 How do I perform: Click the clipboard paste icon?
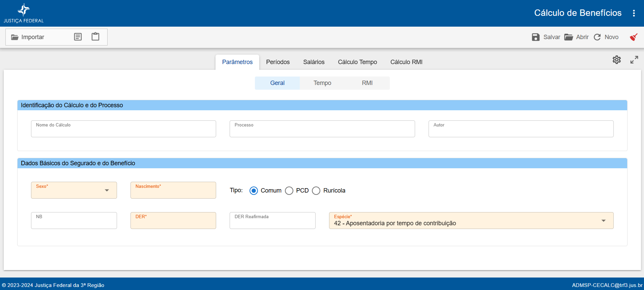95,36
